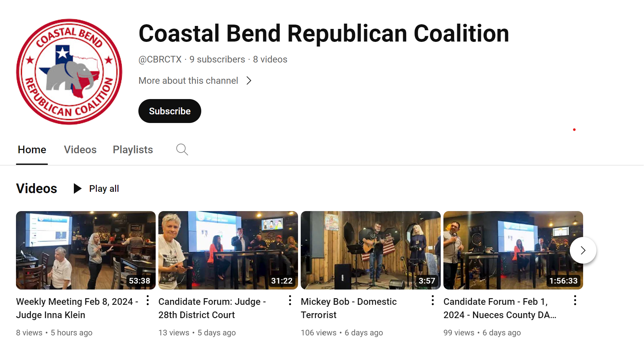This screenshot has width=644, height=359.
Task: Click the Coastal Bend Republican Coalition logo avatar
Action: click(x=69, y=72)
